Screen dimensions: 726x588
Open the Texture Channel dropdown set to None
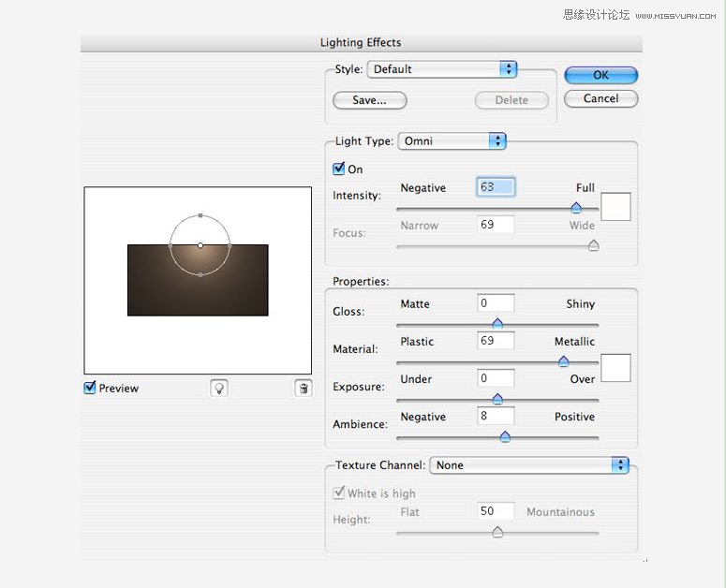coord(529,465)
